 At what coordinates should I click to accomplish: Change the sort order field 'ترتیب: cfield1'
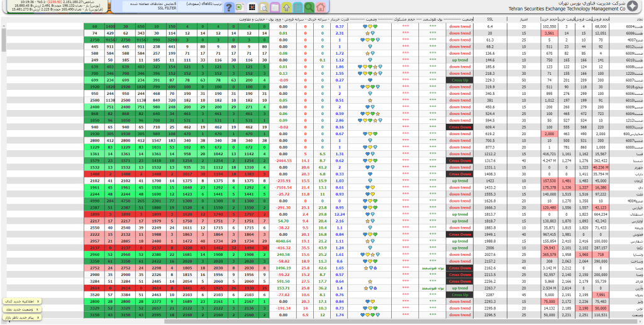click(x=201, y=4)
